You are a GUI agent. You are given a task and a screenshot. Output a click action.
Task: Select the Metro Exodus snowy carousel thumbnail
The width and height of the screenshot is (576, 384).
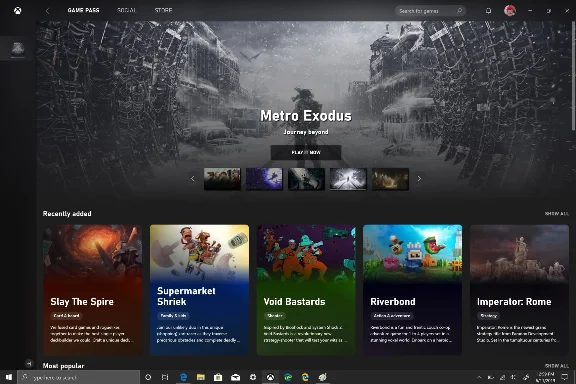click(x=348, y=179)
